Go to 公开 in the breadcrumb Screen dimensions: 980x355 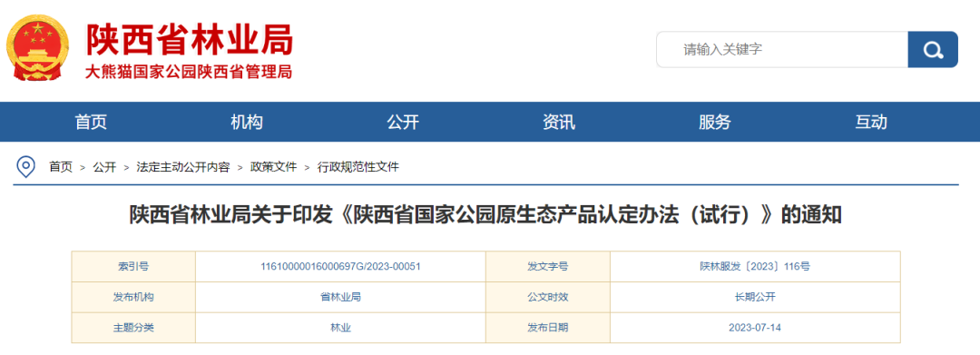point(104,167)
